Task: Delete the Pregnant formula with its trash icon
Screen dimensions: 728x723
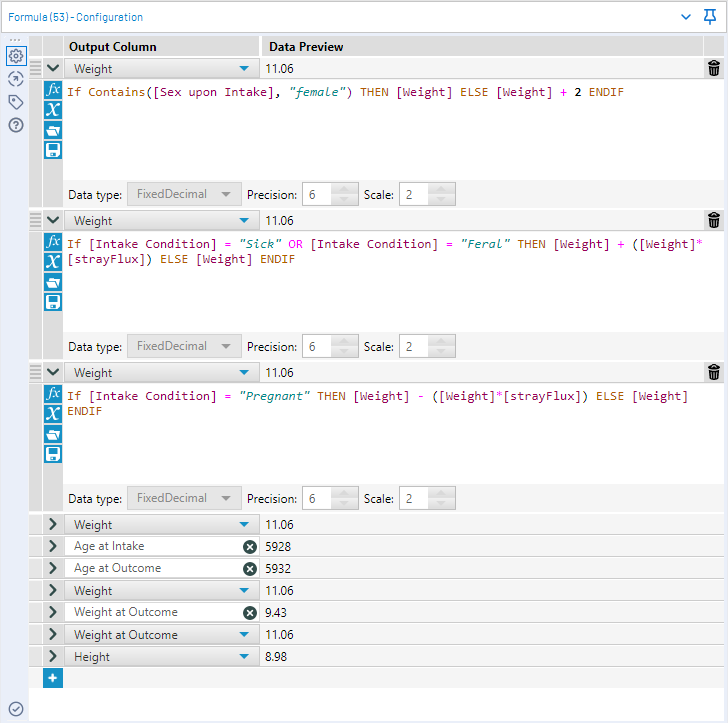Action: 714,372
